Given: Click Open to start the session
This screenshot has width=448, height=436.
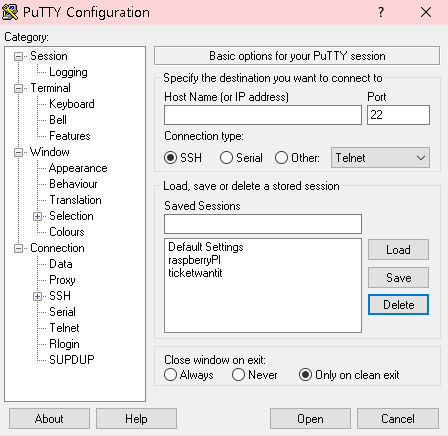Looking at the screenshot, I should (x=310, y=419).
